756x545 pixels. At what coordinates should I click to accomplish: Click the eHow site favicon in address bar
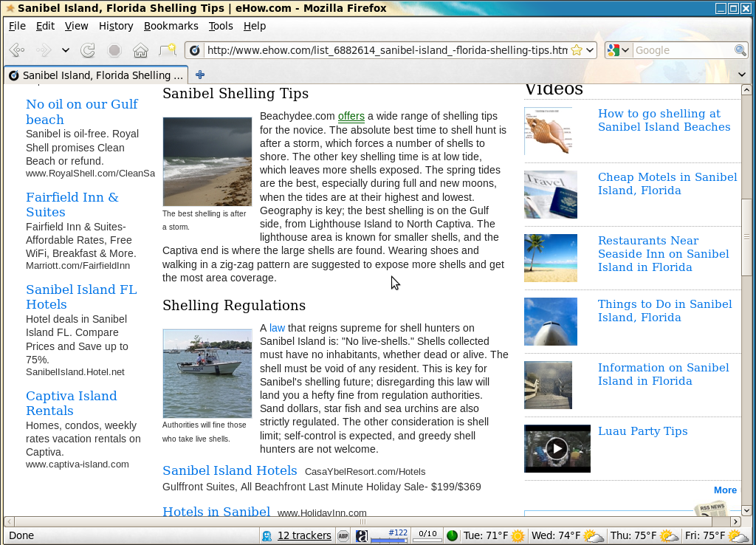click(195, 50)
